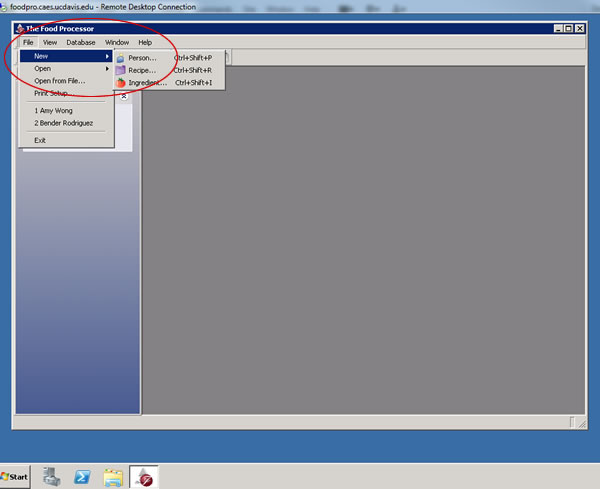The height and width of the screenshot is (489, 600).
Task: Open recent file 2 Bender Rodriguez
Action: point(64,123)
